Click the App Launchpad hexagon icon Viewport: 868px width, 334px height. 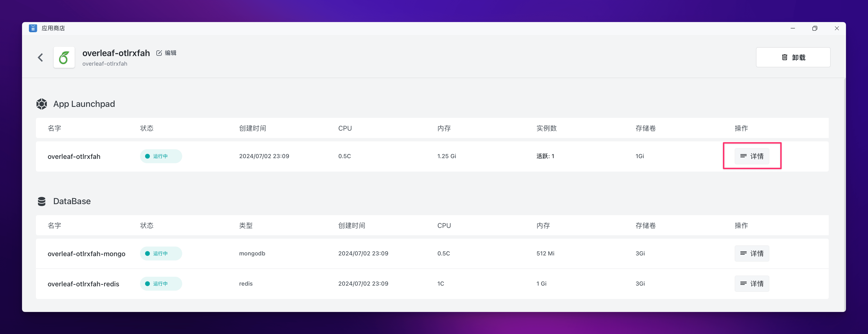click(x=42, y=104)
